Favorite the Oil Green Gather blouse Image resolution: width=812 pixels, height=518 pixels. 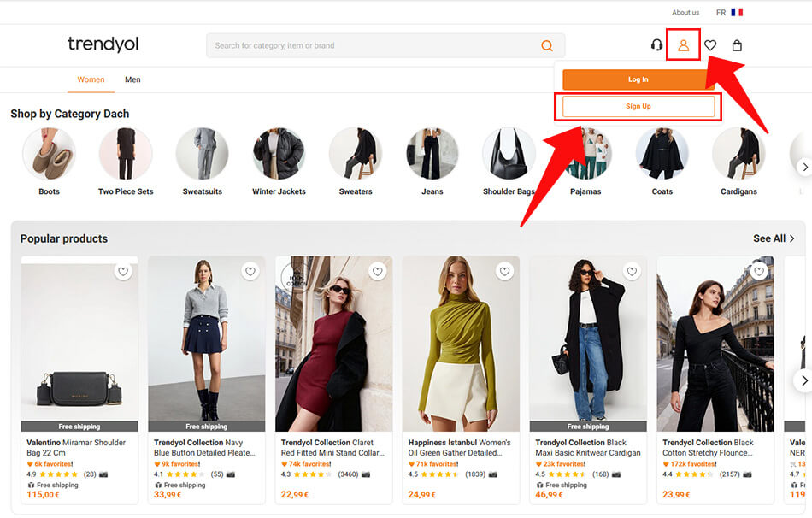pos(505,272)
